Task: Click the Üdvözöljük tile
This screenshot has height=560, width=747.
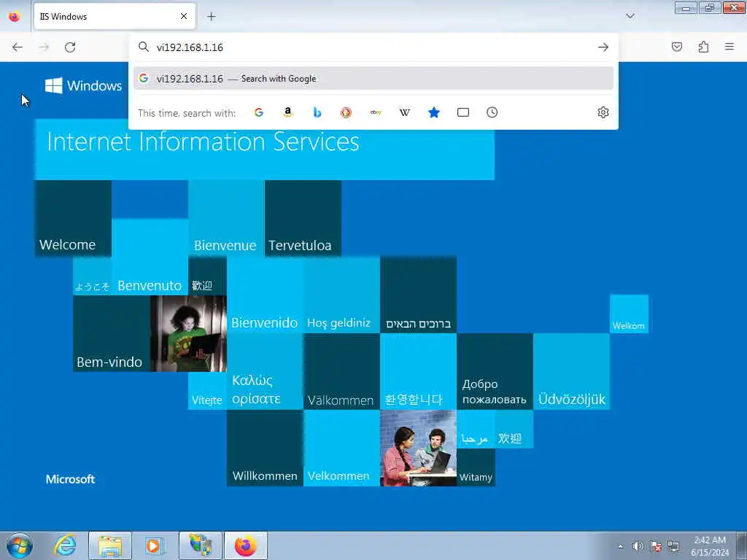Action: point(571,371)
